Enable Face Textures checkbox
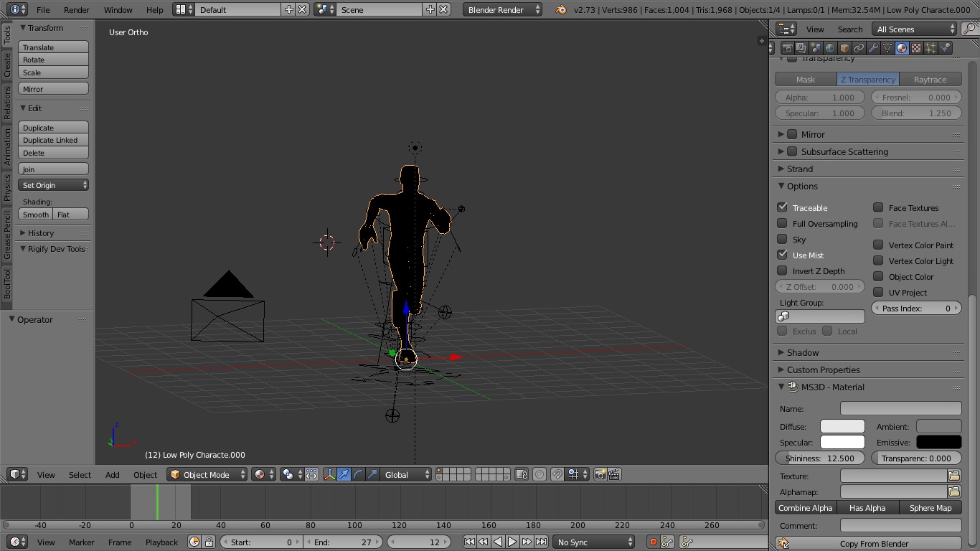Image resolution: width=980 pixels, height=551 pixels. (878, 207)
